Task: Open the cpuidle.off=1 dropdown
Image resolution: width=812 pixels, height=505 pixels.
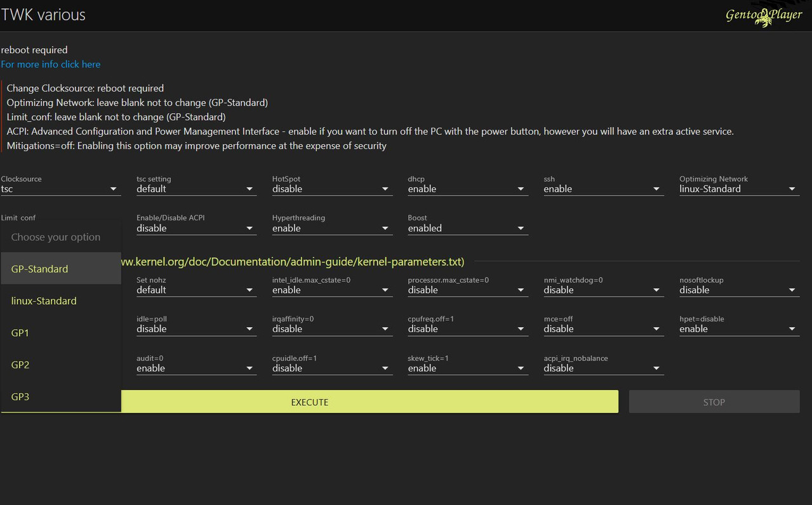Action: pos(332,368)
